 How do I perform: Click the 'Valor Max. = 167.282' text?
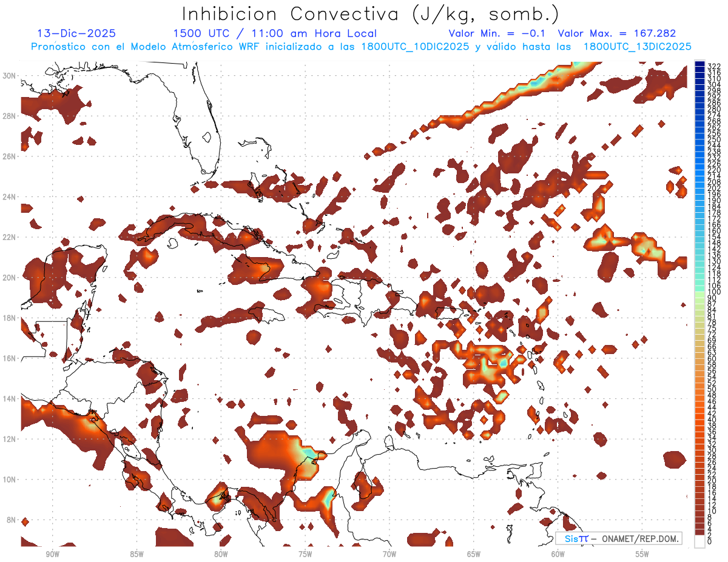pyautogui.click(x=616, y=34)
